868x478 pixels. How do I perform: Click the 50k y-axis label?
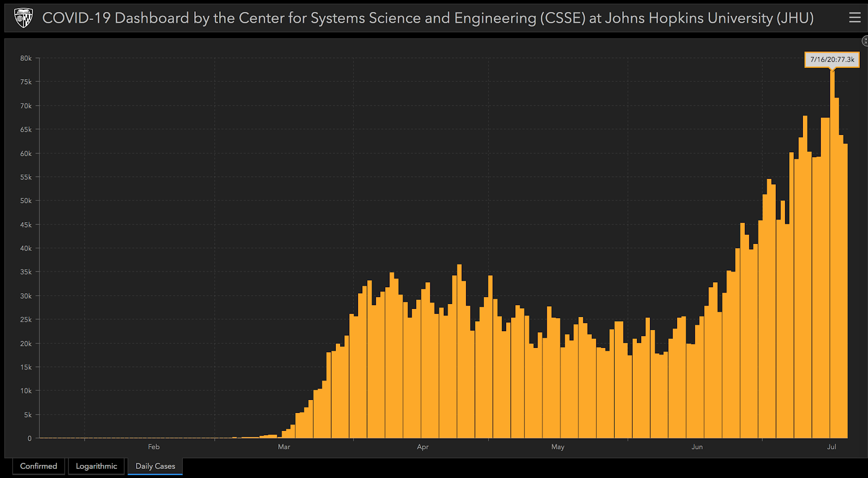(x=26, y=201)
